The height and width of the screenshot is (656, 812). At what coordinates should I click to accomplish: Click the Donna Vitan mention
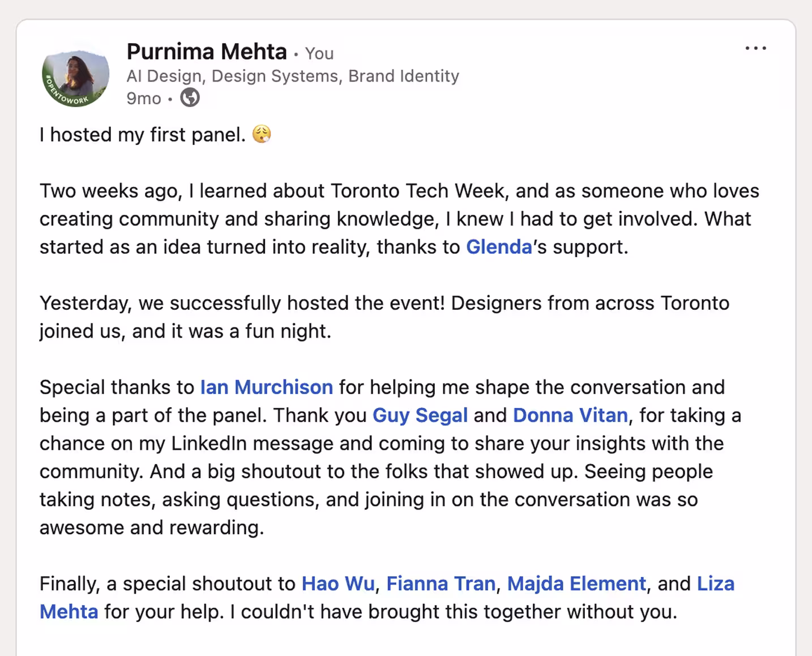570,416
